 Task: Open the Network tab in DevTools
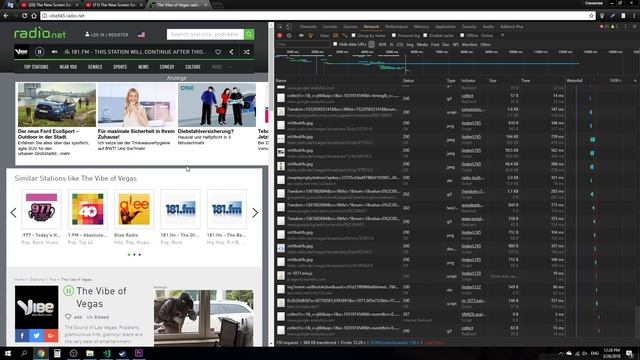(x=371, y=27)
